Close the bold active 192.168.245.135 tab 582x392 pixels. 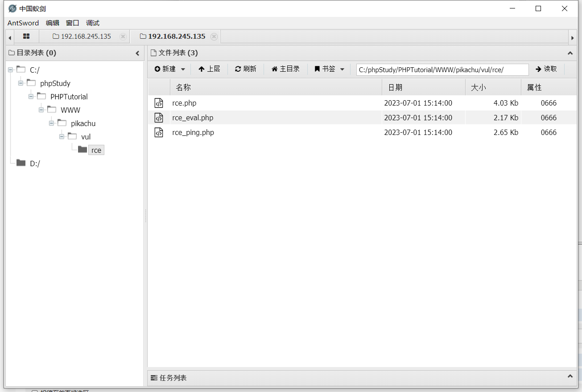(x=214, y=37)
